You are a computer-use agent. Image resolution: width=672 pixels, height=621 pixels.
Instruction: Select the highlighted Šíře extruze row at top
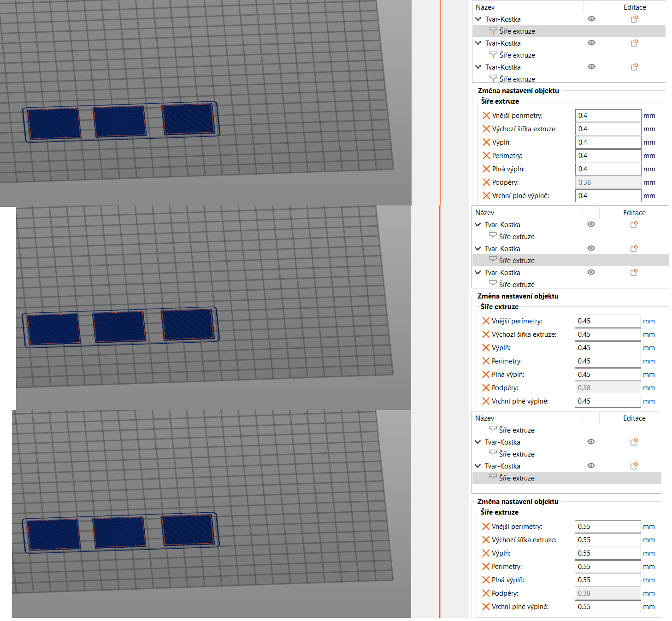click(x=517, y=31)
